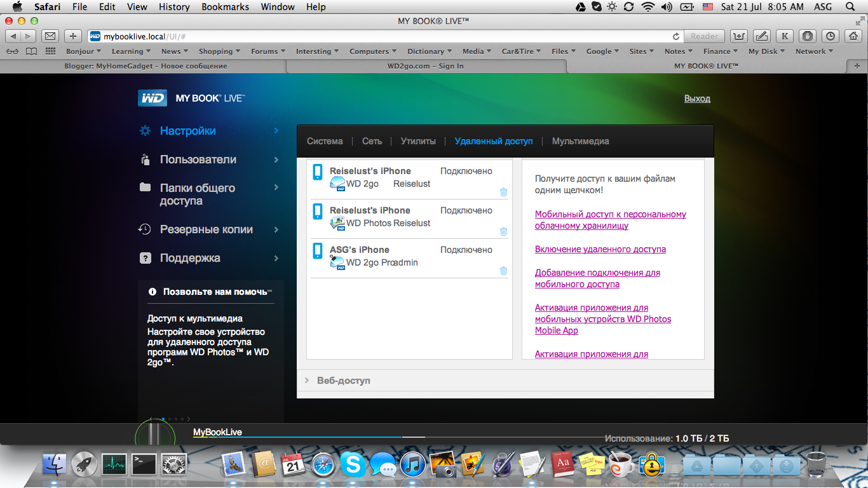Click the arrow next to Пользователи

click(x=276, y=159)
